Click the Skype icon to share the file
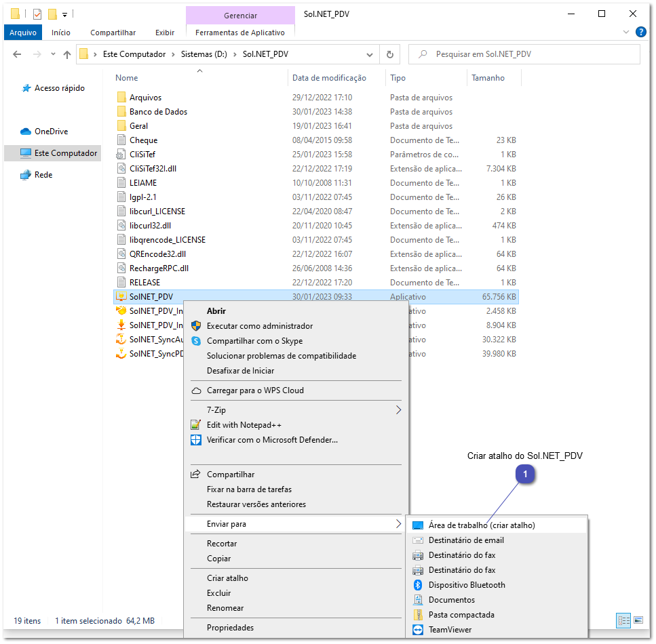 pyautogui.click(x=197, y=340)
